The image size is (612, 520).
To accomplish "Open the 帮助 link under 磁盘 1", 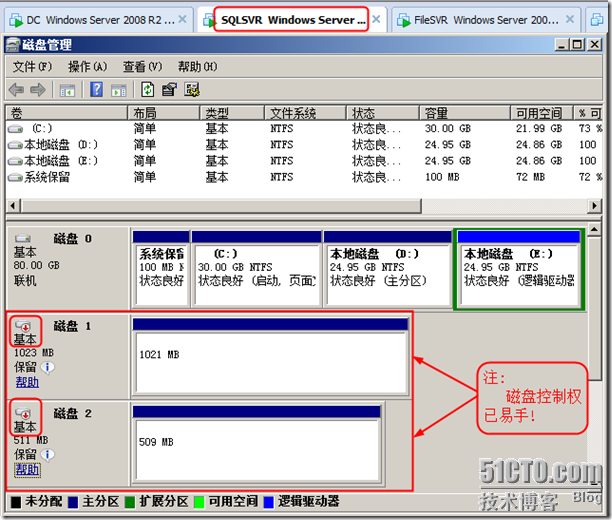I will click(x=27, y=382).
